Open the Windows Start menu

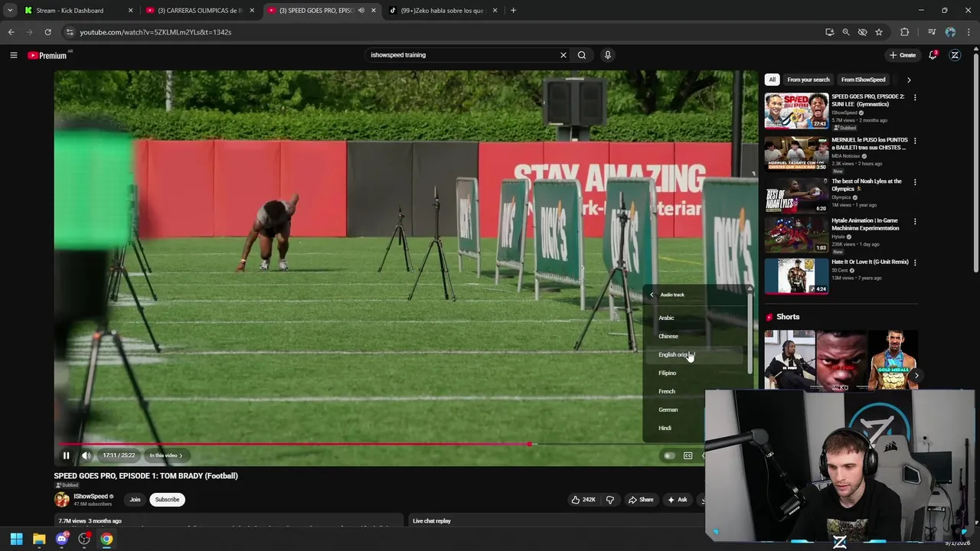pos(16,539)
